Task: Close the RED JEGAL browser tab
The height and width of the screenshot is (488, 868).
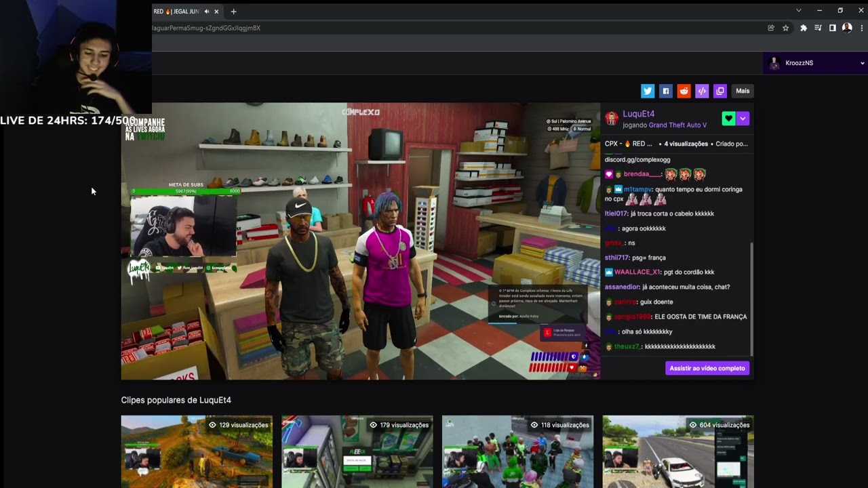Action: (x=216, y=12)
